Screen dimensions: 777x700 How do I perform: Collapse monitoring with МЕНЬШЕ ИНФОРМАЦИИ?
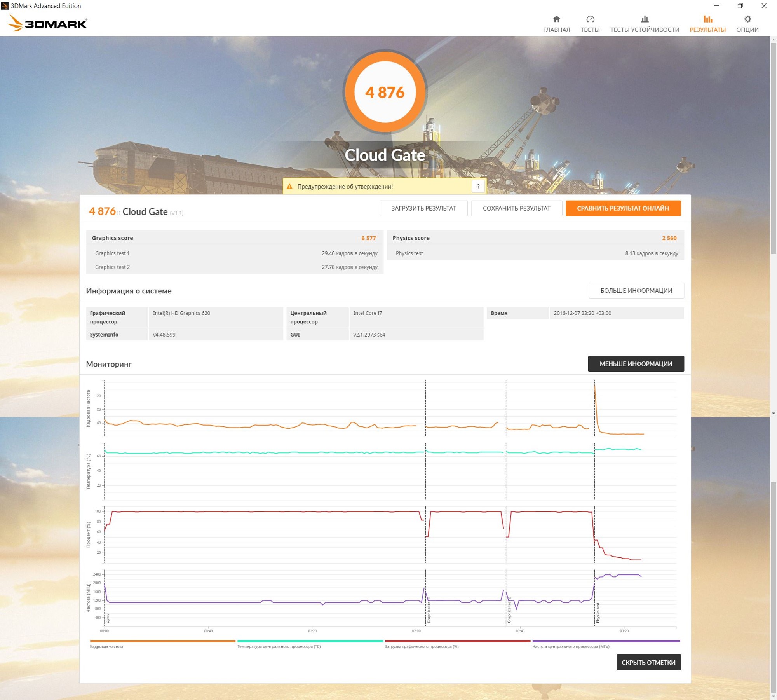point(636,364)
